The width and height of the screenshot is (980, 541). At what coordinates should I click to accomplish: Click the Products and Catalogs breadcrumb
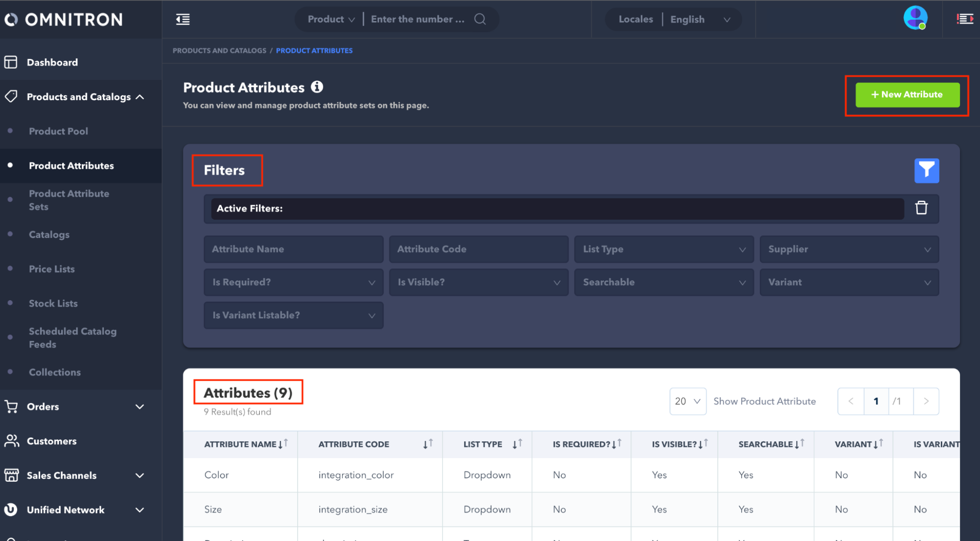(219, 51)
